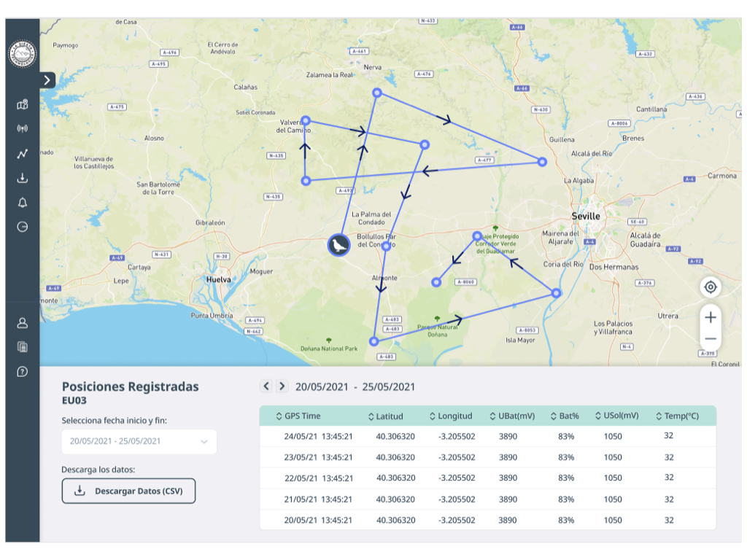
Task: Click the Descargar Datos (CSV) button
Action: click(128, 491)
